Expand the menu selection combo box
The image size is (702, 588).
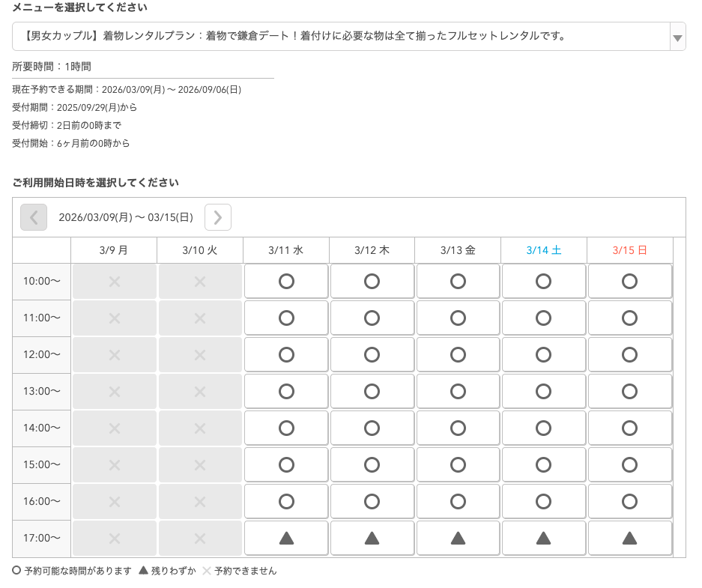click(x=345, y=36)
